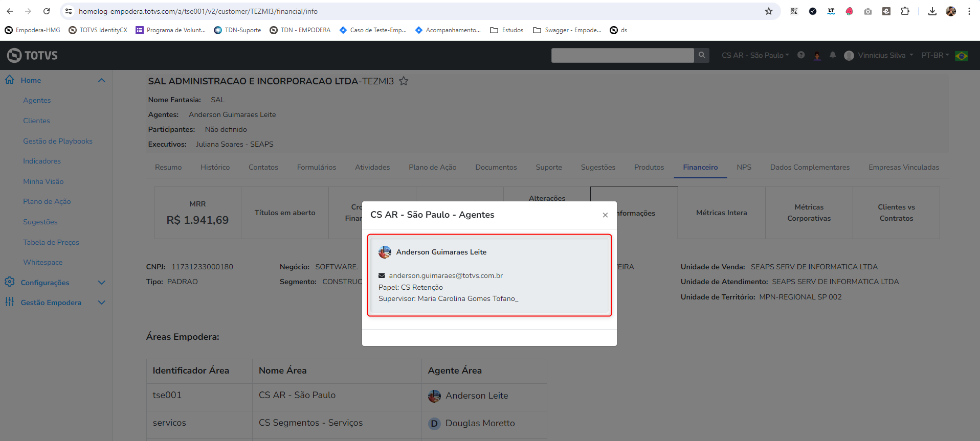Select the Títulos em aberto card
Image resolution: width=980 pixels, height=441 pixels.
click(x=285, y=213)
